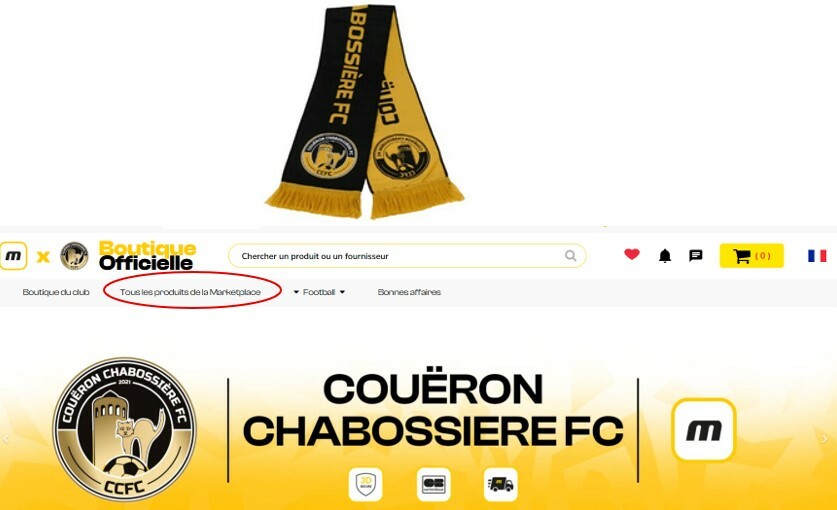Expand the Football dropdown arrow on right
This screenshot has width=837, height=510.
pos(342,292)
